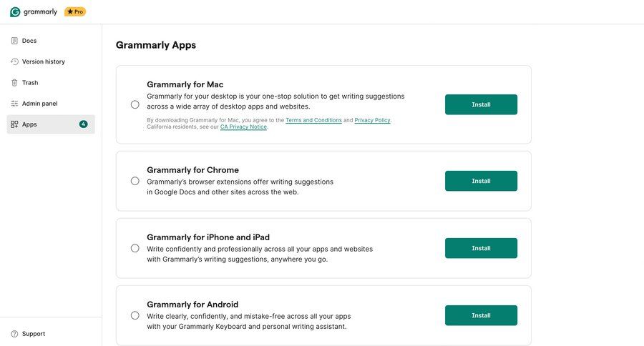Open Version history in the sidebar
Viewport: 644px width, 346px height.
[x=51, y=61]
